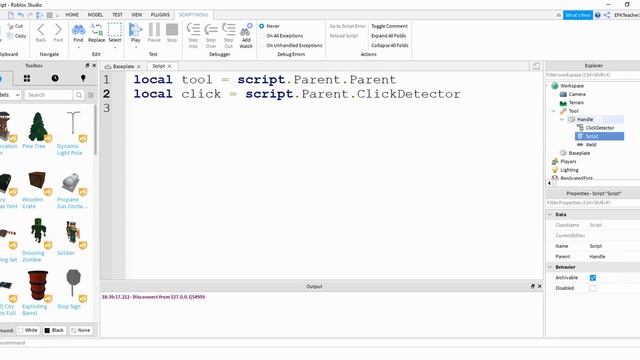Undock the Output panel
Viewport: 640px width, 360px height.
point(533,286)
